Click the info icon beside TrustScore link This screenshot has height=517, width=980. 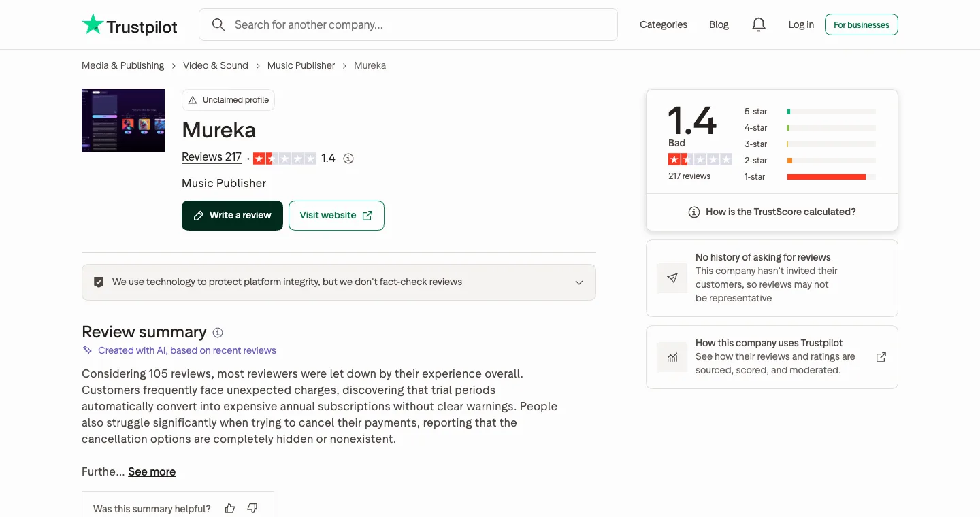click(694, 212)
